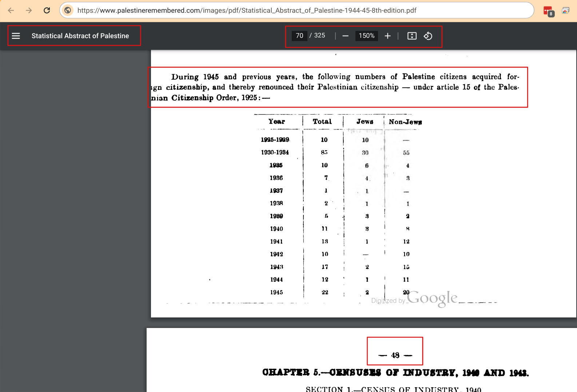Click the fit to page button

tap(412, 36)
